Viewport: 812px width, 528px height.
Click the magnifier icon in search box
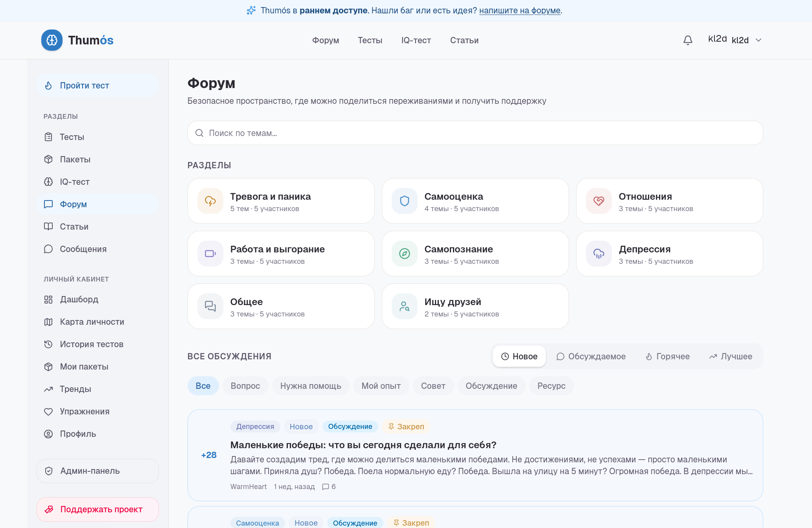tap(199, 133)
